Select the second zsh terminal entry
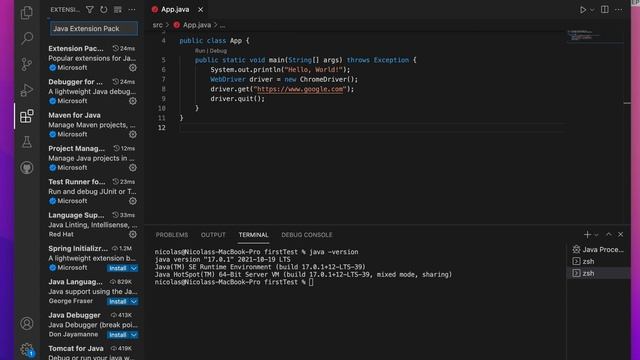The height and width of the screenshot is (360, 640). [598, 273]
